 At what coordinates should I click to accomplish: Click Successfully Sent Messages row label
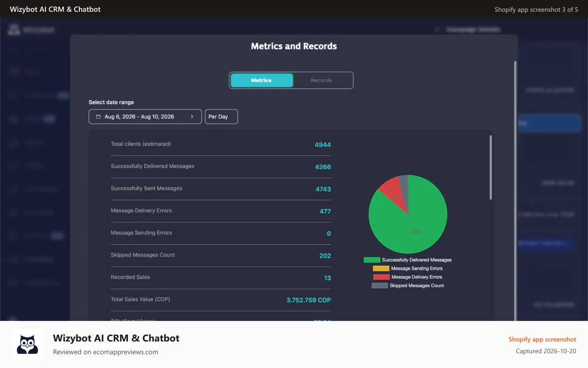[147, 188]
